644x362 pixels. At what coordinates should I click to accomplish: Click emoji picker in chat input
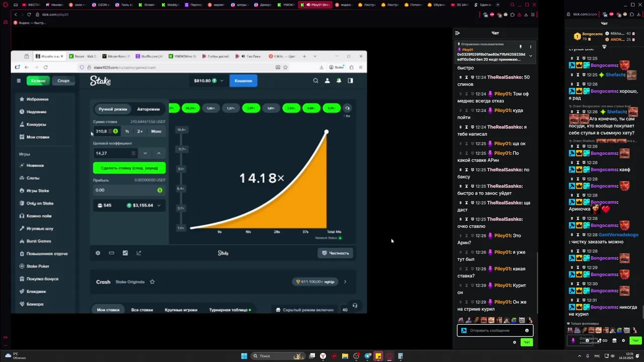pyautogui.click(x=527, y=330)
